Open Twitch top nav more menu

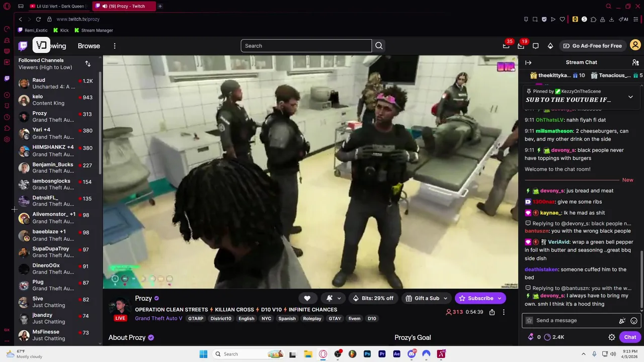[x=115, y=46]
